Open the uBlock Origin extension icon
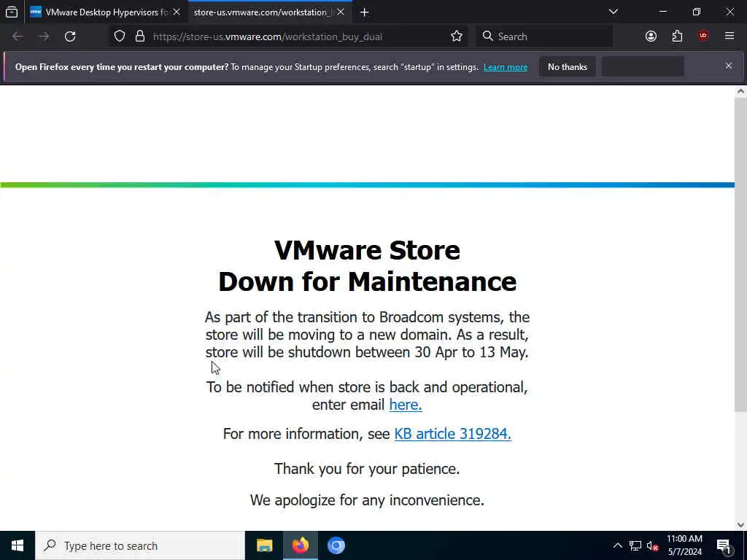This screenshot has width=747, height=560. point(703,36)
